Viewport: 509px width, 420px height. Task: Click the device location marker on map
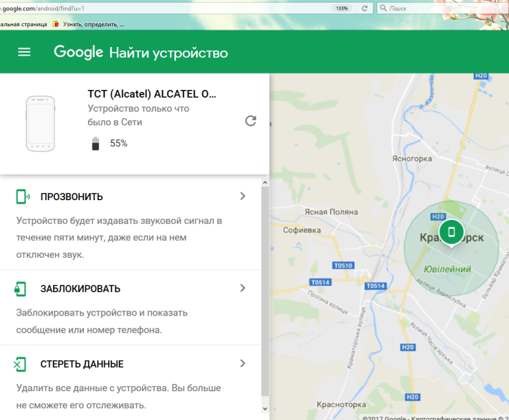[451, 232]
